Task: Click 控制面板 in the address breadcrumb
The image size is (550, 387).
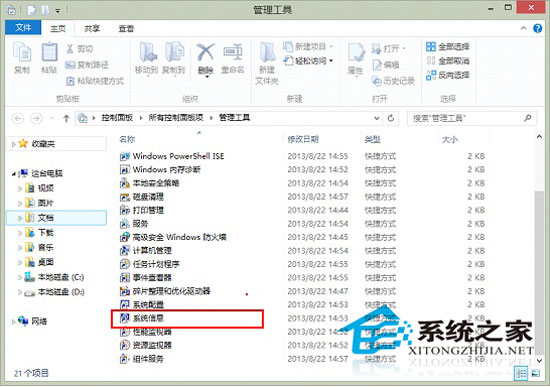Action: click(x=117, y=118)
